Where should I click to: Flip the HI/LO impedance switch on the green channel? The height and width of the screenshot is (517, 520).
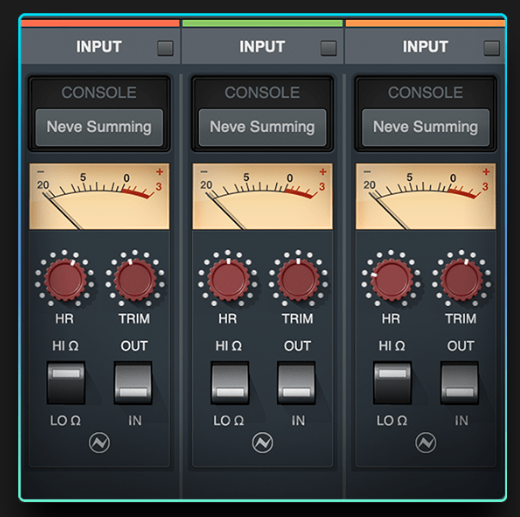pos(229,383)
